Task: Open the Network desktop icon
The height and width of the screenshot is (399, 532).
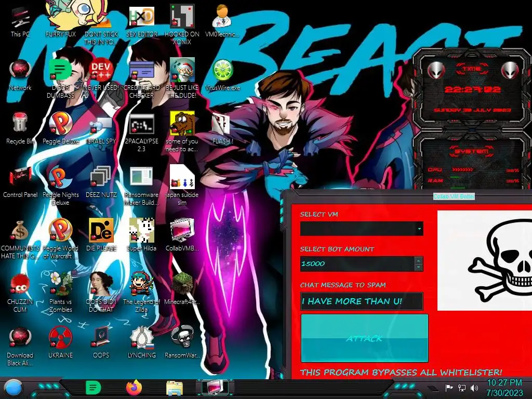Action: [20, 75]
